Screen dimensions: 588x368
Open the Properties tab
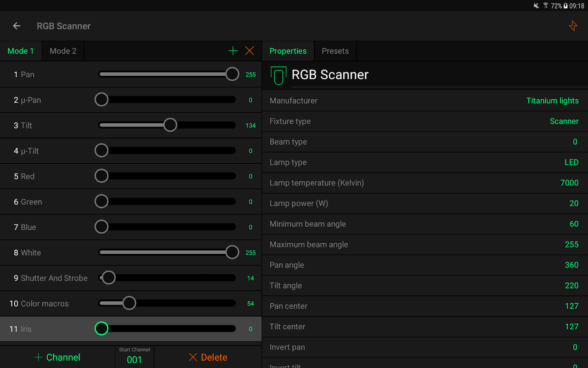tap(288, 51)
